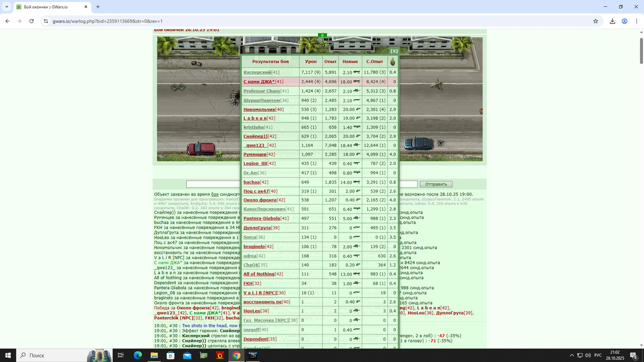Open Microsoft Store from taskbar
644x362 pixels.
[x=171, y=355]
